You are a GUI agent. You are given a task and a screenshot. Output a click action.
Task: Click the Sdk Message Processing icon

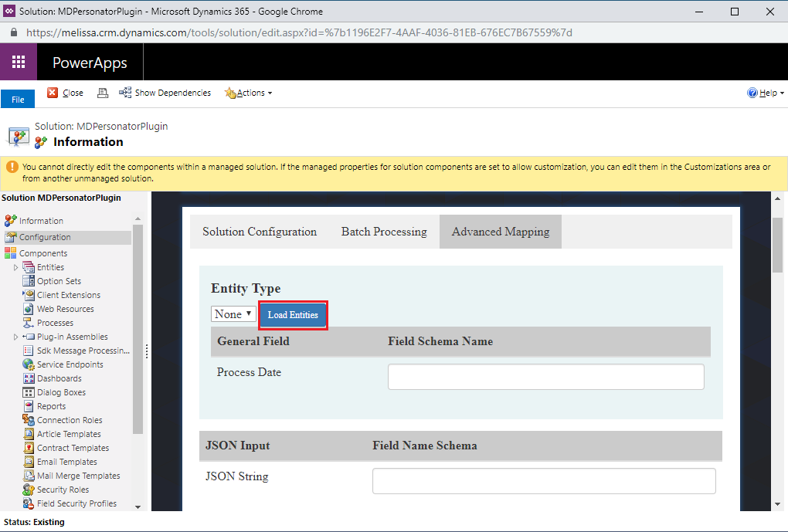tap(29, 351)
